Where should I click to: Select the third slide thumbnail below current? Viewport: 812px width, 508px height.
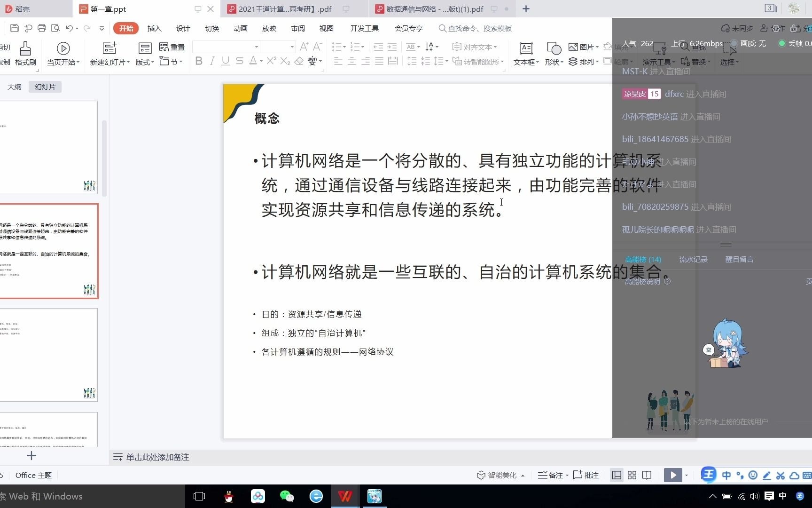coord(48,355)
